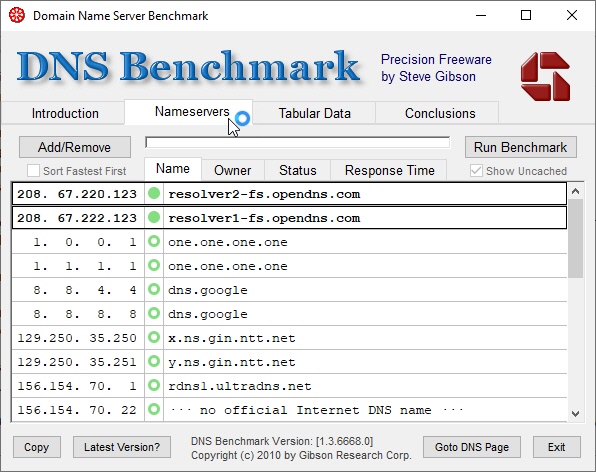
Task: Switch to Tabular Data tab
Action: click(314, 113)
